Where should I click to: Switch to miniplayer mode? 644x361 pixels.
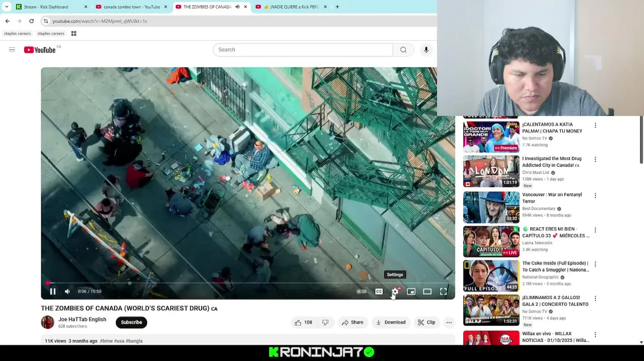point(411,291)
